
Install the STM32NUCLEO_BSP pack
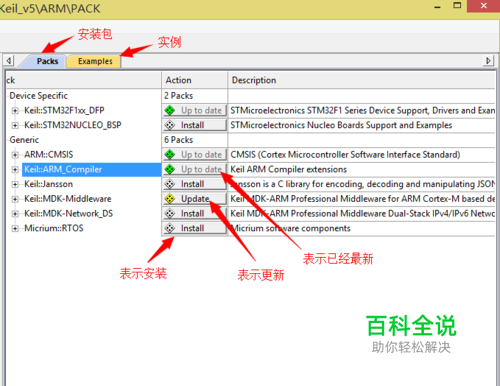point(195,125)
